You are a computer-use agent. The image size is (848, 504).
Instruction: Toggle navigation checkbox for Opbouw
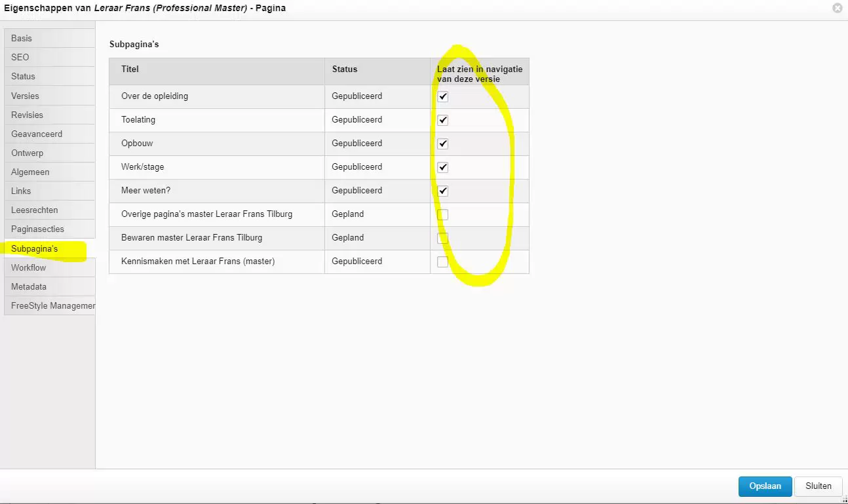443,144
